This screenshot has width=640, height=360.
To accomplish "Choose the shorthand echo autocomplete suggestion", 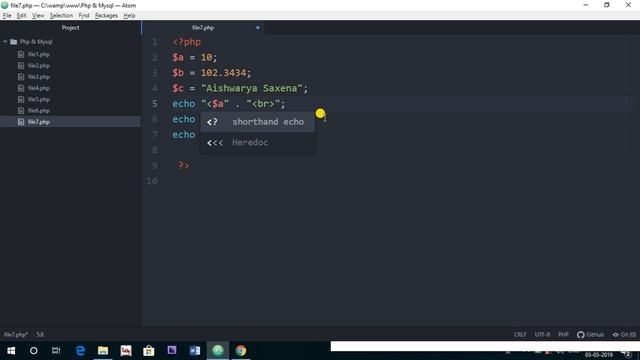I will [257, 122].
